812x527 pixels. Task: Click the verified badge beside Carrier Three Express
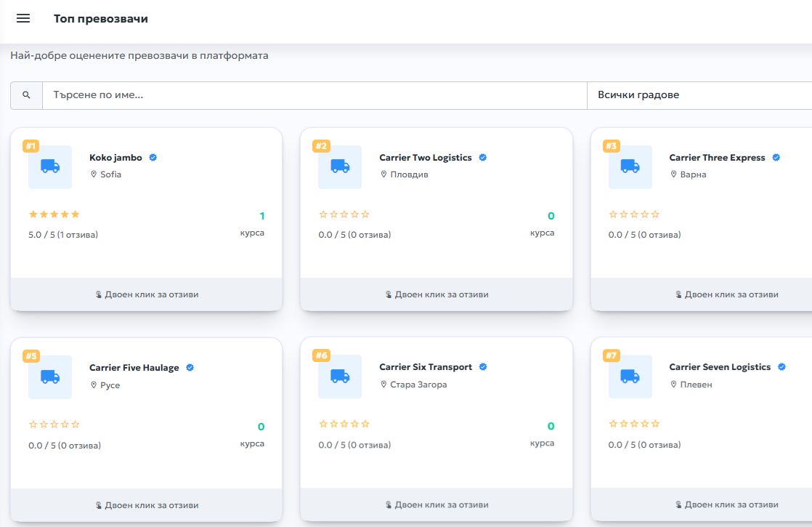coord(776,158)
